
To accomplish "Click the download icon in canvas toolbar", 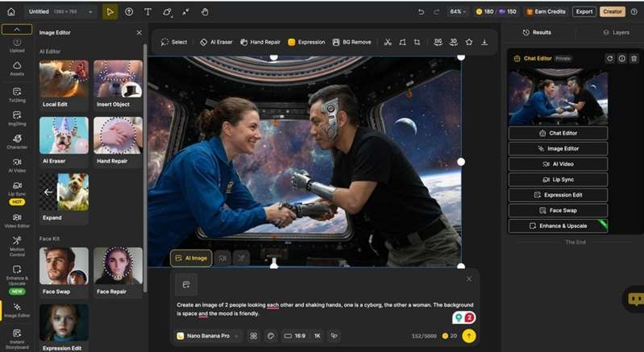I will pyautogui.click(x=484, y=42).
